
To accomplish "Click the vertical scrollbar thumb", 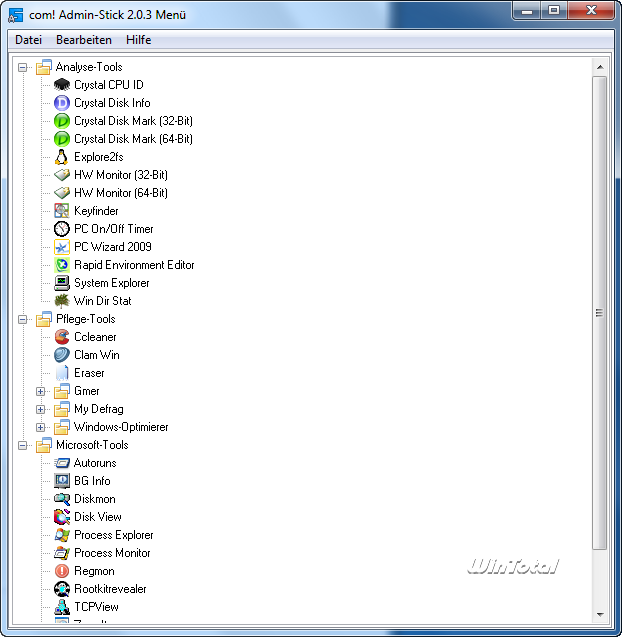I will click(x=600, y=313).
